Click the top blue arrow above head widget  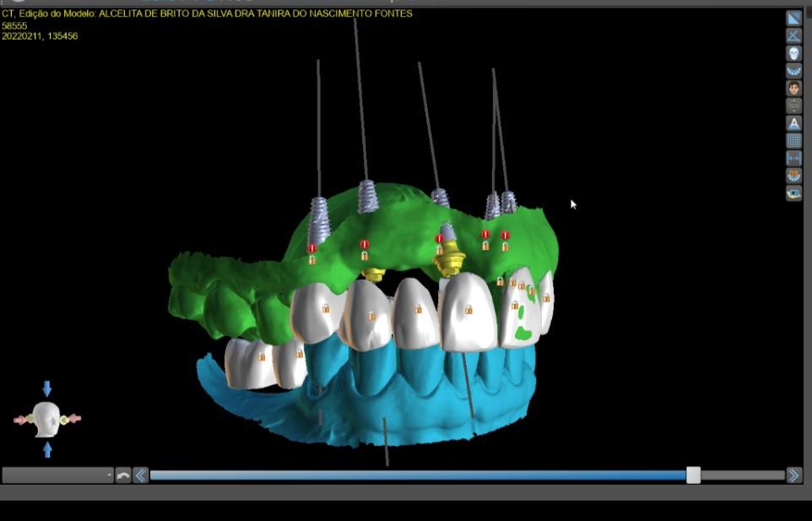47,388
